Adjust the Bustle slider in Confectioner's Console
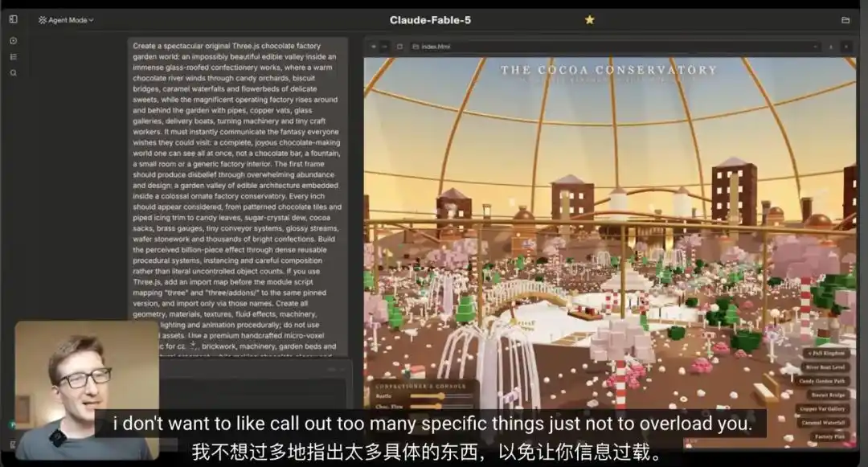Image resolution: width=868 pixels, height=467 pixels. [441, 396]
